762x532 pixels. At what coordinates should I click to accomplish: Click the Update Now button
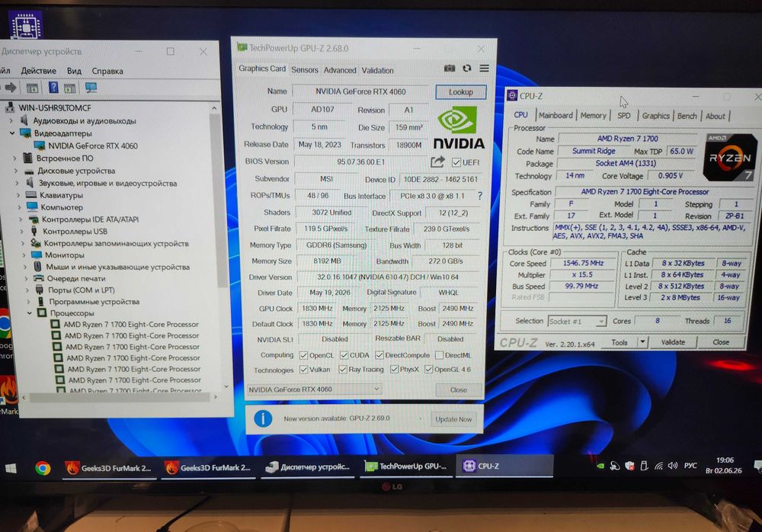pos(453,419)
